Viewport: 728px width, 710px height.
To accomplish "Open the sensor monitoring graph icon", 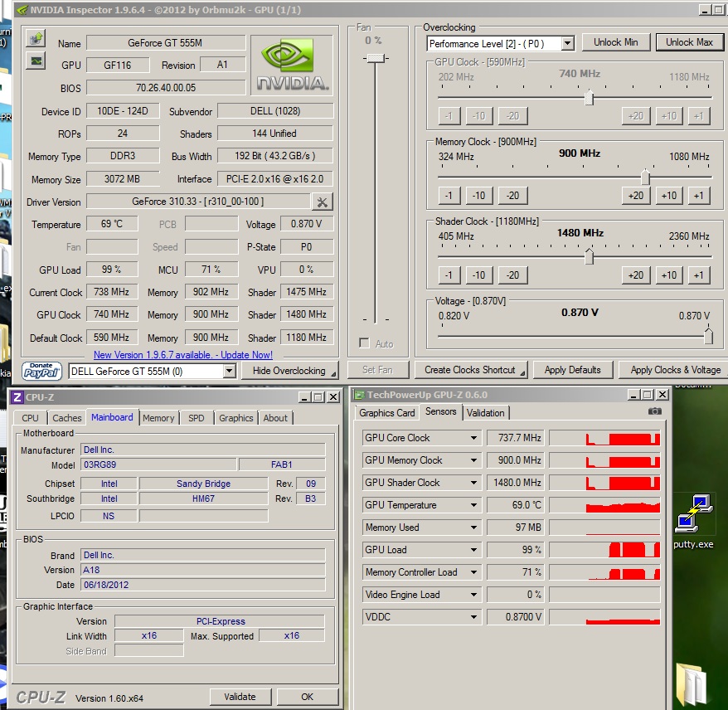I will click(x=36, y=61).
